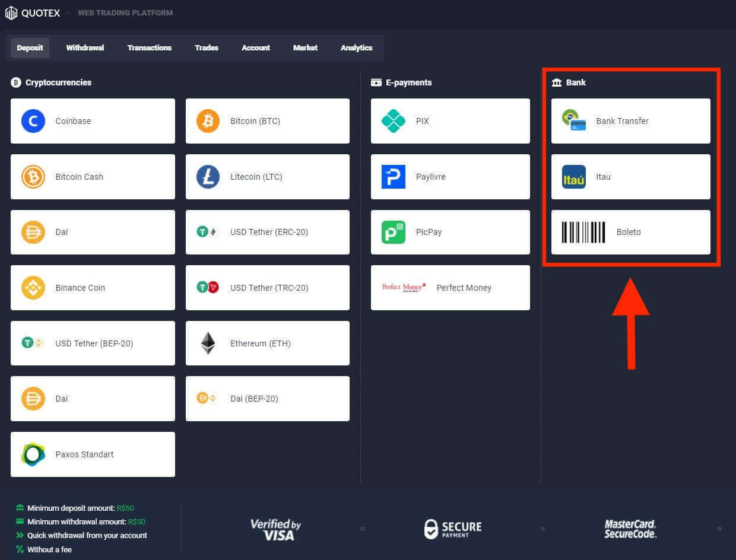736x560 pixels.
Task: Click the Quotex logo in header
Action: coord(33,13)
